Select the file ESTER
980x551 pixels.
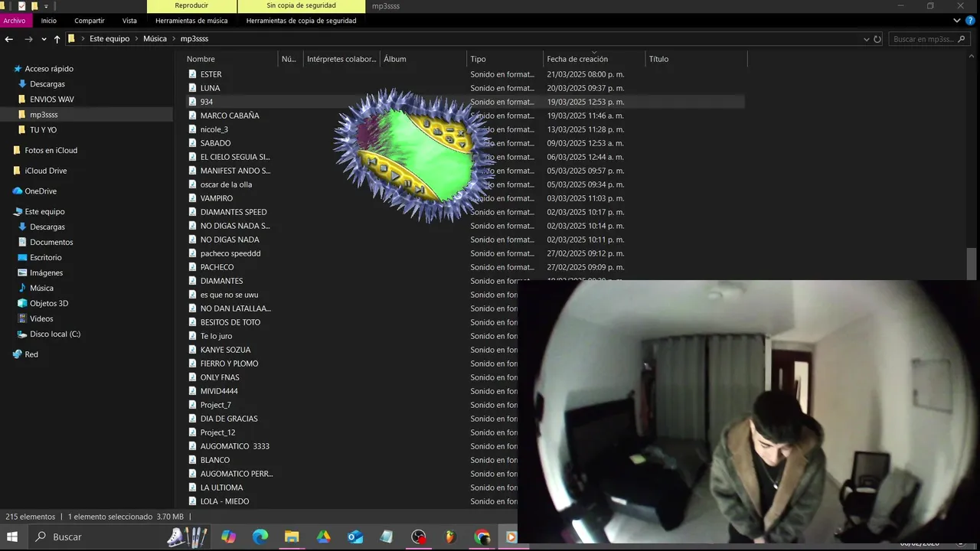[211, 74]
